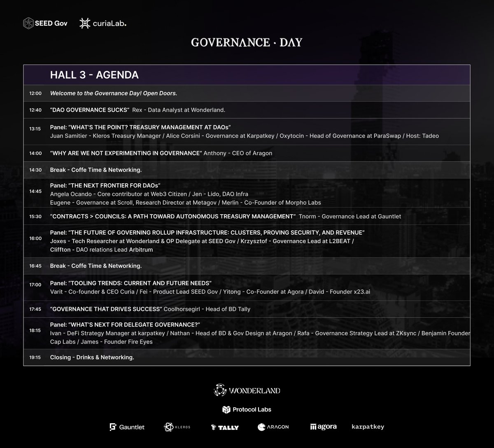494x448 pixels.
Task: Click the Angela Ocando speaker line
Action: click(x=149, y=194)
